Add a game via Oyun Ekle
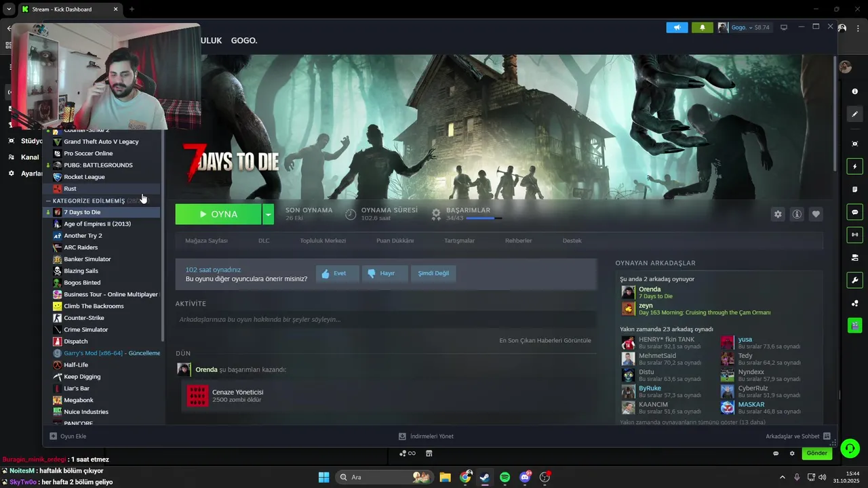This screenshot has width=868, height=488. click(x=68, y=436)
